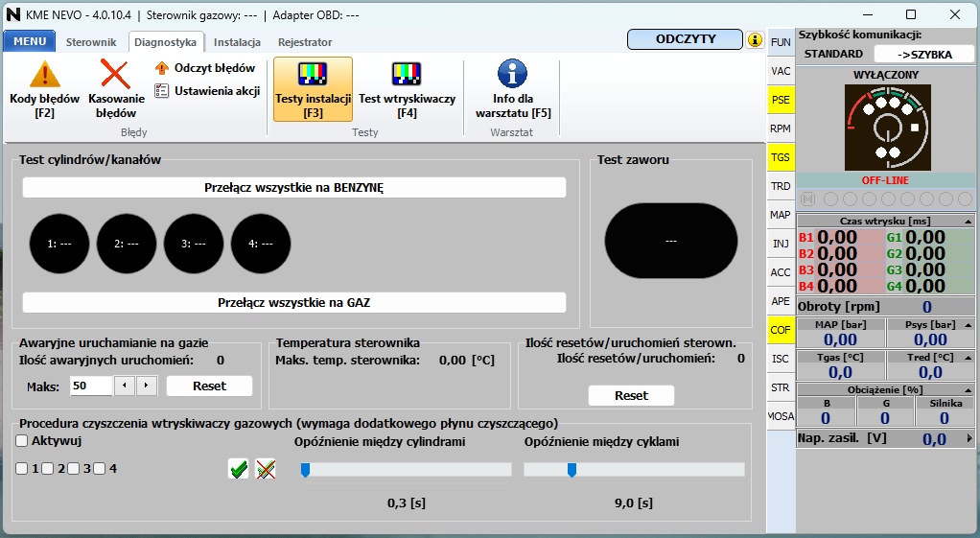Click the ODCZYTY button

click(686, 39)
